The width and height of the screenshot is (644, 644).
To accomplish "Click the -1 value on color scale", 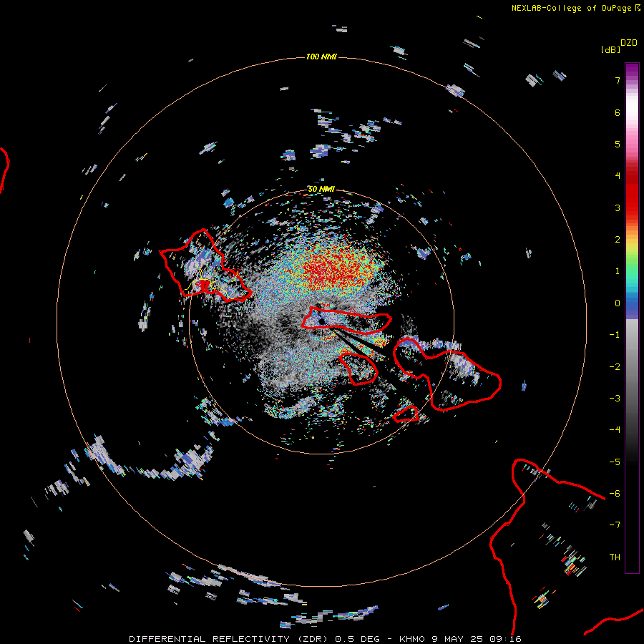I will (615, 335).
